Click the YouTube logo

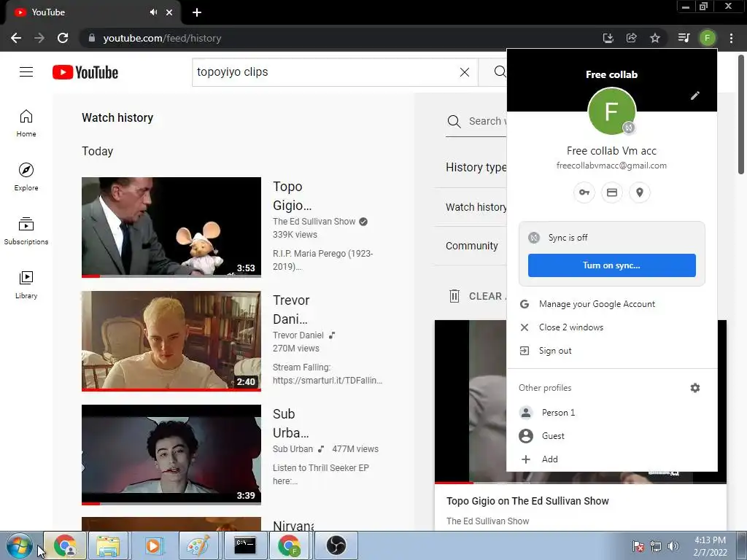(x=85, y=72)
